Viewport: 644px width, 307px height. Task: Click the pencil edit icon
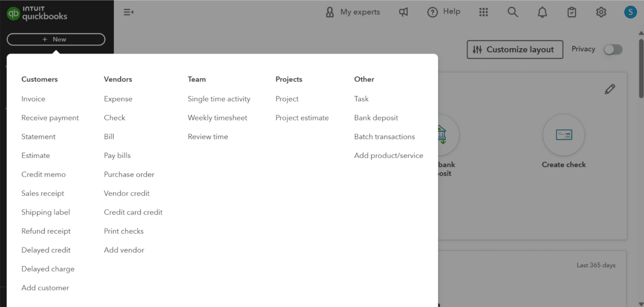click(610, 89)
